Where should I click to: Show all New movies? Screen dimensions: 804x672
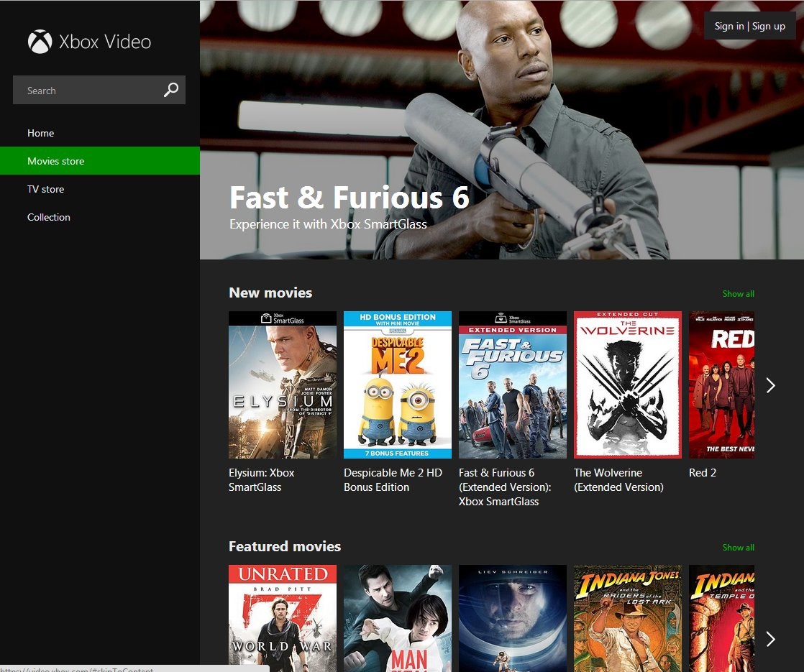(738, 294)
